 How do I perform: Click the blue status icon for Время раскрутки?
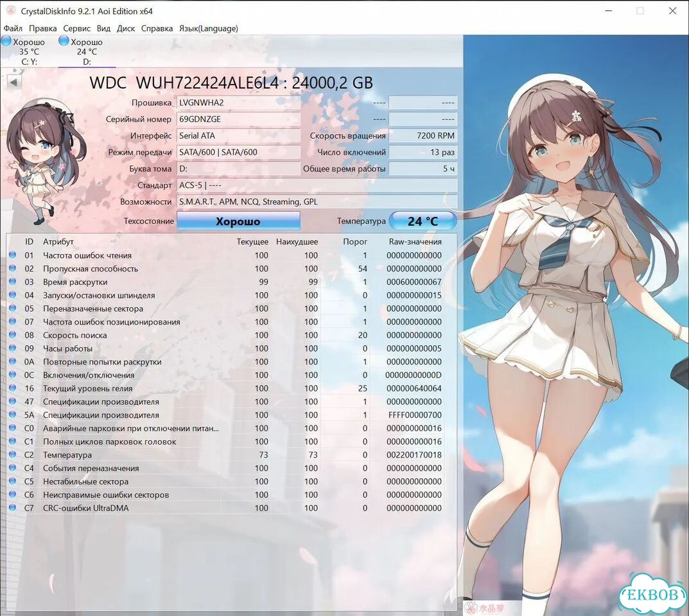[x=12, y=282]
